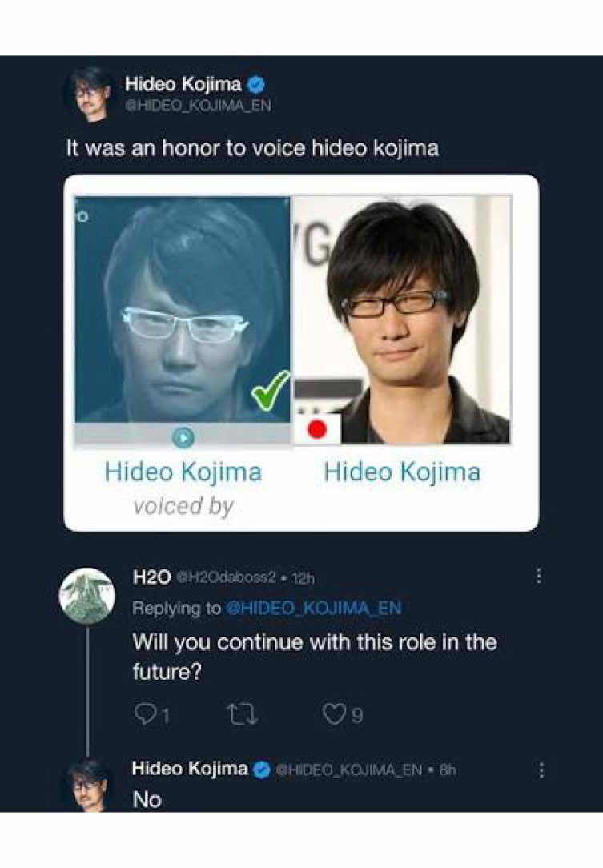This screenshot has height=868, width=603.
Task: Click Kojima's avatar beside the 'No' reply
Action: coord(86,786)
